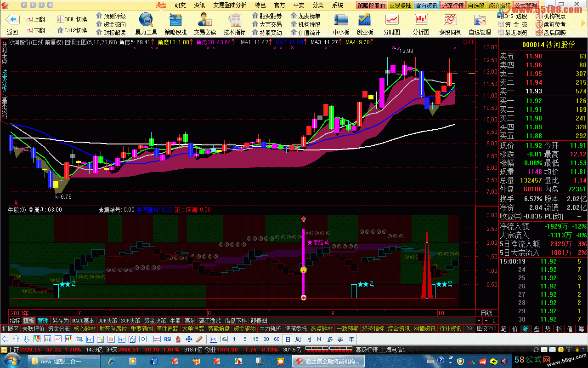Screen dimensions: 588x368
Task: Open 融资融券 toolbar item
Action: tap(267, 16)
